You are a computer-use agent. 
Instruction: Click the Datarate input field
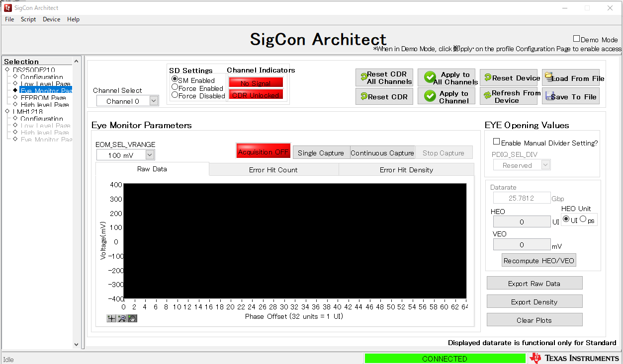tap(522, 198)
